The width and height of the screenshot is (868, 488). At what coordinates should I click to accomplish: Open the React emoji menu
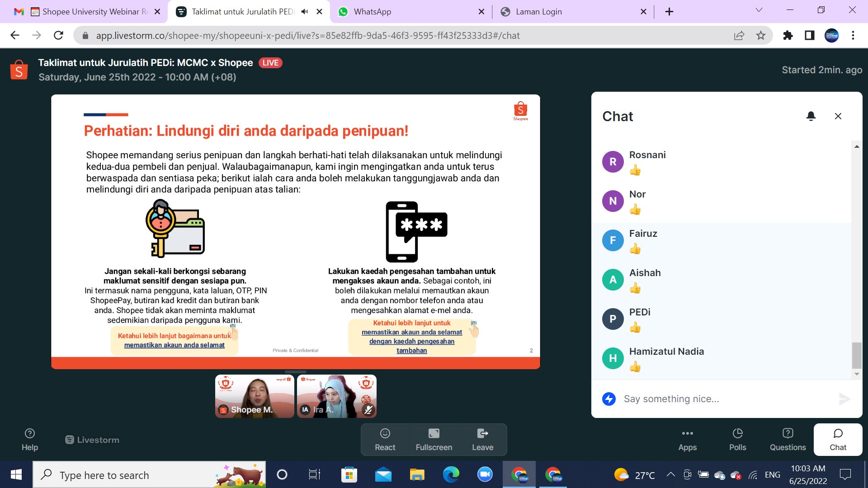click(385, 440)
